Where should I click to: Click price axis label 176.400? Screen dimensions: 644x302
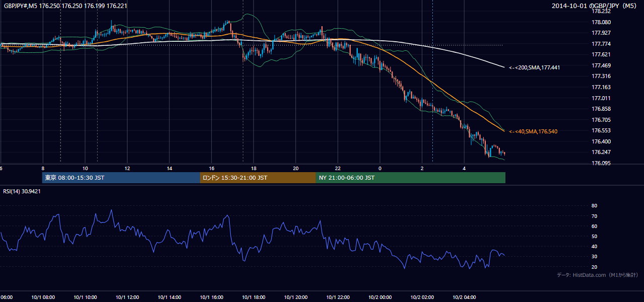[x=601, y=141]
